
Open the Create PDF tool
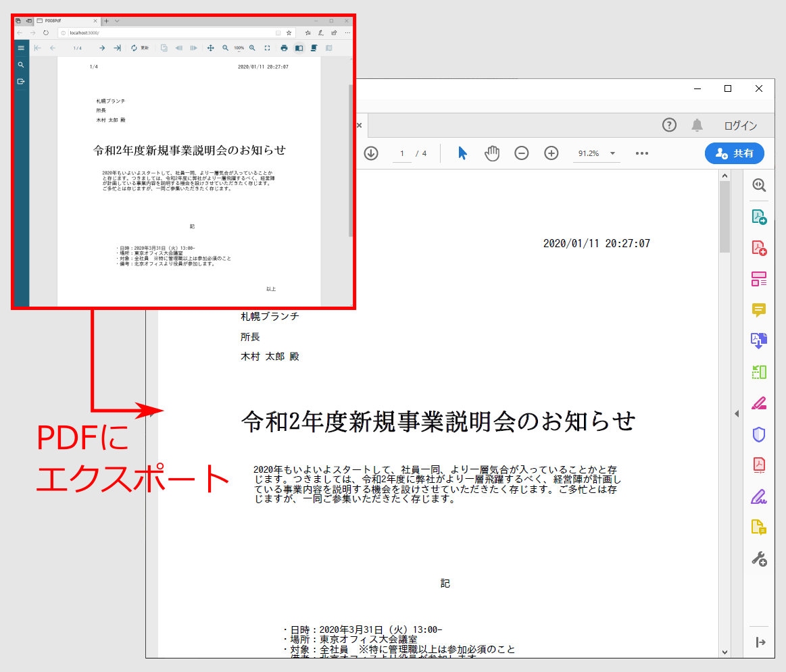pyautogui.click(x=759, y=248)
